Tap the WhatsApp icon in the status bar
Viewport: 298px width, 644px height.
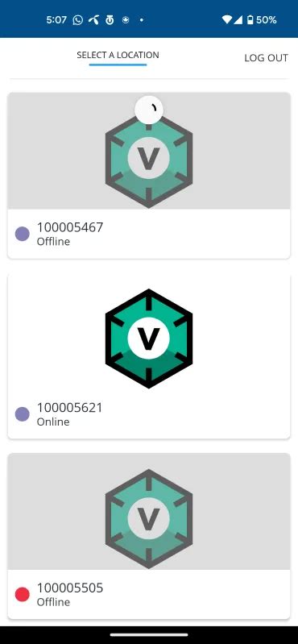point(77,19)
